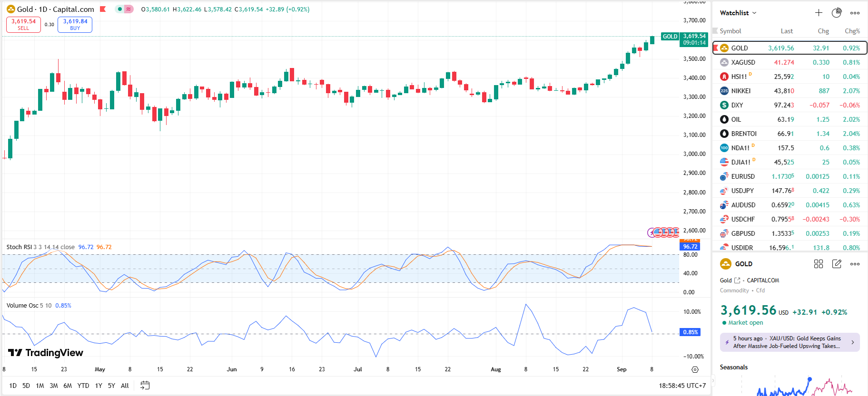
Task: Click the red flag next to chart title
Action: pyautogui.click(x=103, y=9)
